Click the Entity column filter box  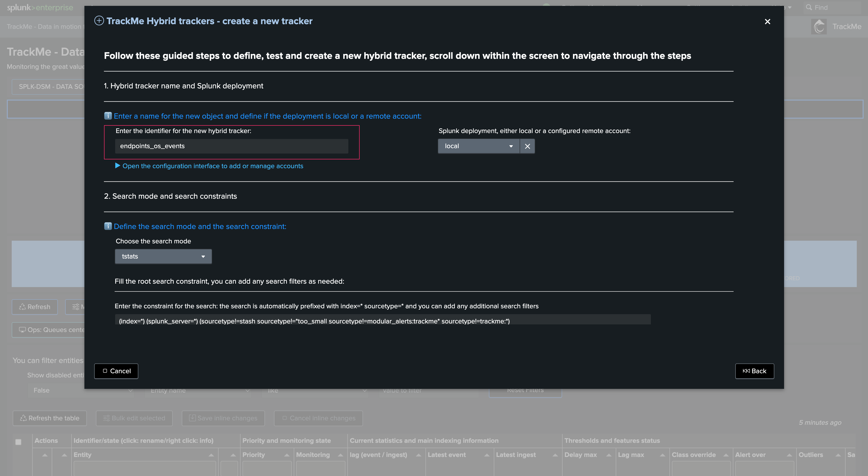145,469
